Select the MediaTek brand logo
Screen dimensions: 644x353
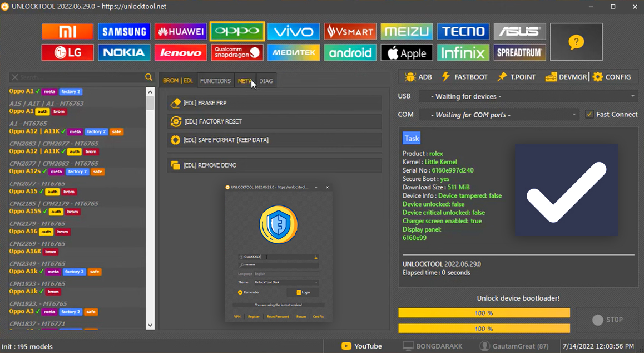(x=294, y=53)
